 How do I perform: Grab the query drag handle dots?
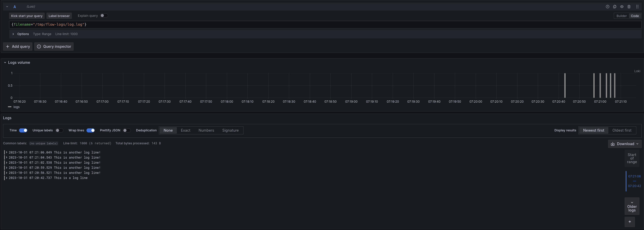637,7
